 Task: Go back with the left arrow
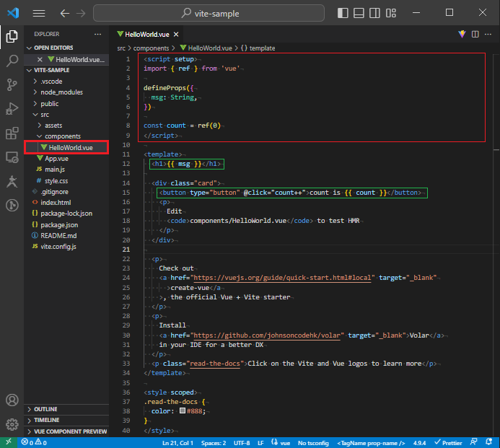[x=65, y=13]
